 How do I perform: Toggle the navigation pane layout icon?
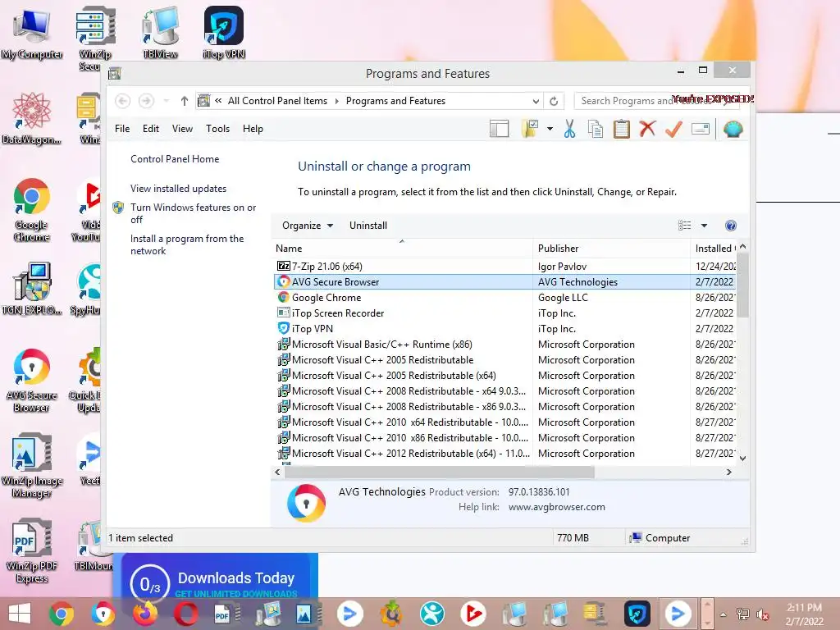[x=500, y=129]
